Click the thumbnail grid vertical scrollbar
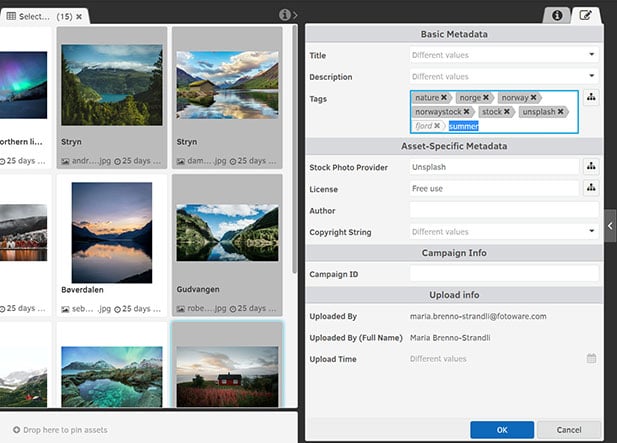 coord(294,150)
